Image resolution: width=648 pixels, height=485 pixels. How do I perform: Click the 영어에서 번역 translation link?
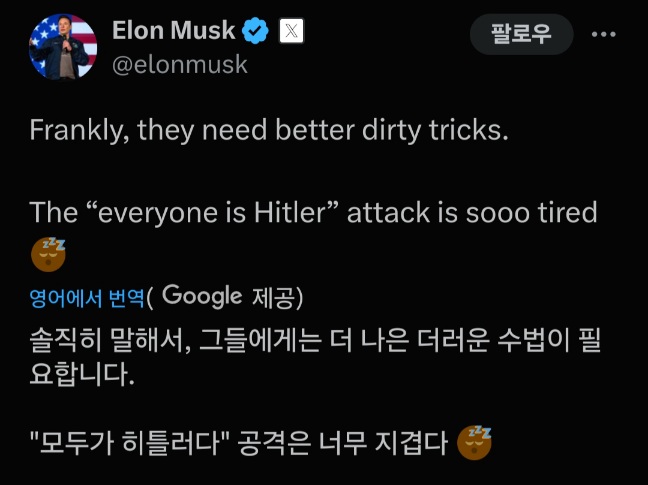86,297
